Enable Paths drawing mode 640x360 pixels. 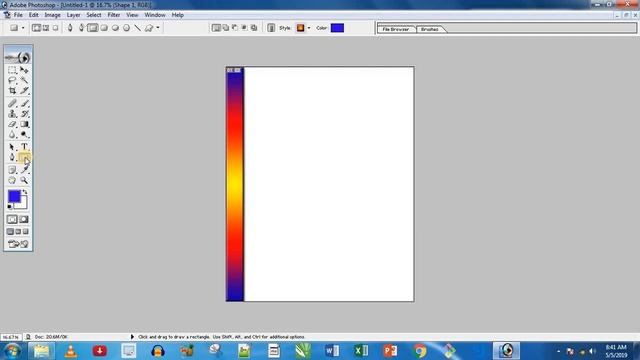click(46, 28)
